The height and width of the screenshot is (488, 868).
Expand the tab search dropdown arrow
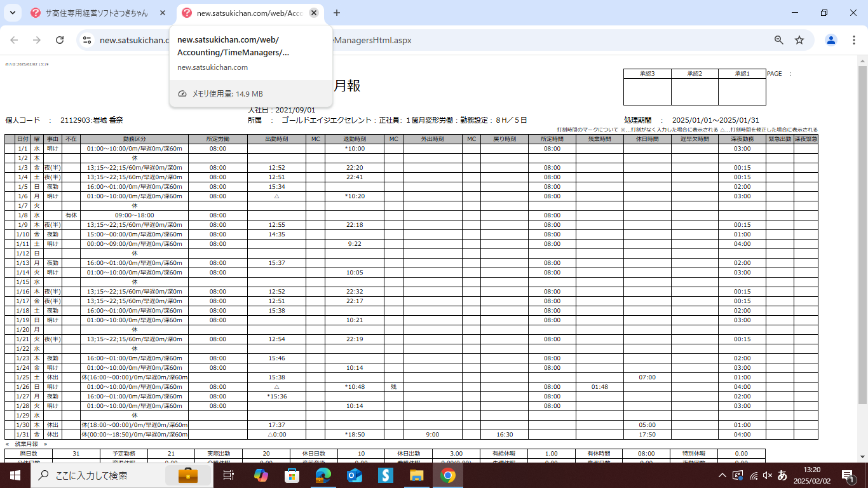point(13,13)
